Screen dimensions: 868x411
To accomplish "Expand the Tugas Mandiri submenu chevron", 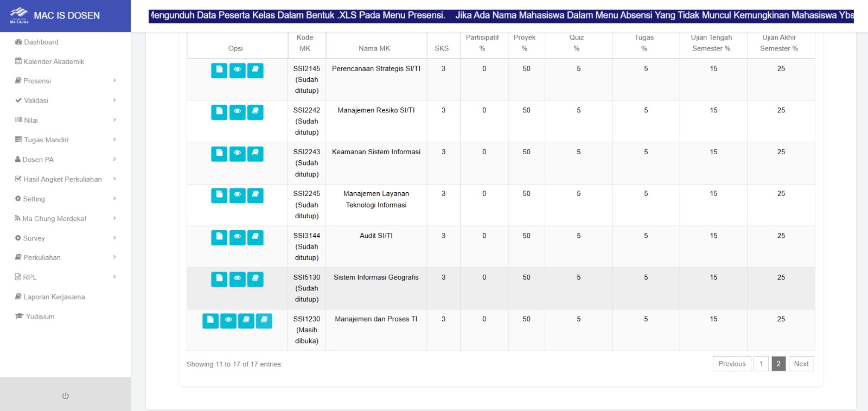I will [114, 140].
